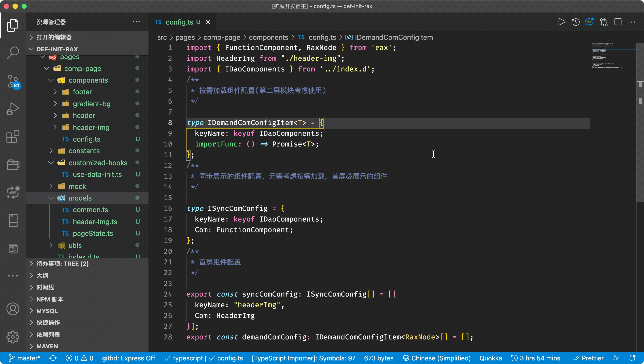Click components in the breadcrumb path
Viewport: 644px width, 364px height.
tap(268, 37)
